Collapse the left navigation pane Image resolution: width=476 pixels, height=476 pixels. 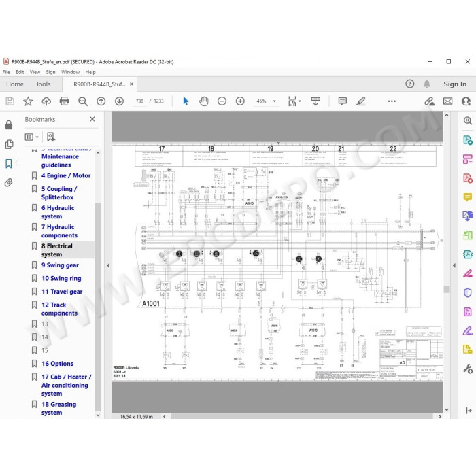click(108, 265)
